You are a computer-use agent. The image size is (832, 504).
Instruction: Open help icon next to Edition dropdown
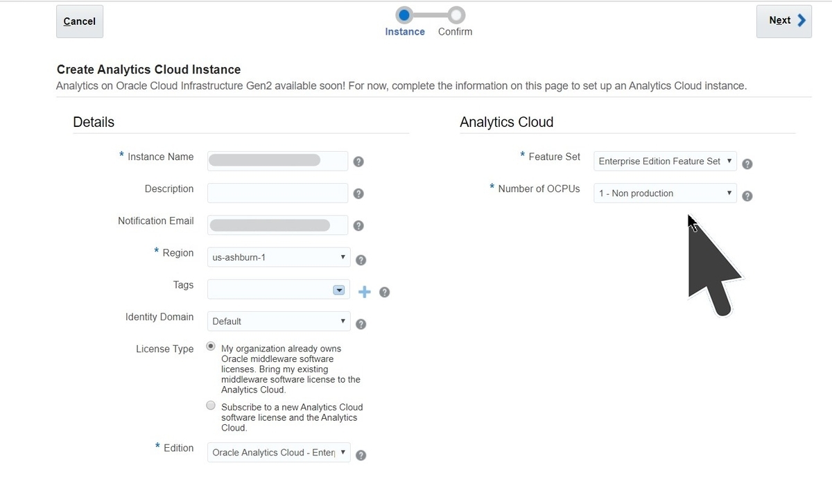click(361, 455)
